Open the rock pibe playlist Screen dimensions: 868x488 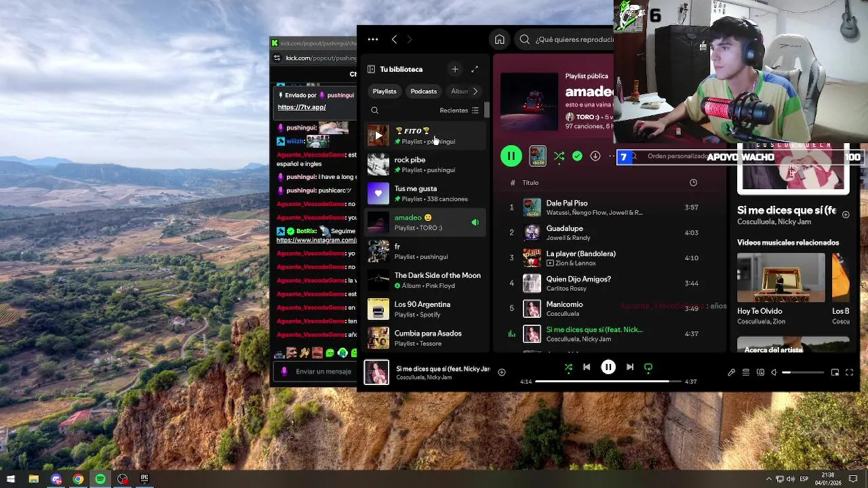[x=426, y=164]
